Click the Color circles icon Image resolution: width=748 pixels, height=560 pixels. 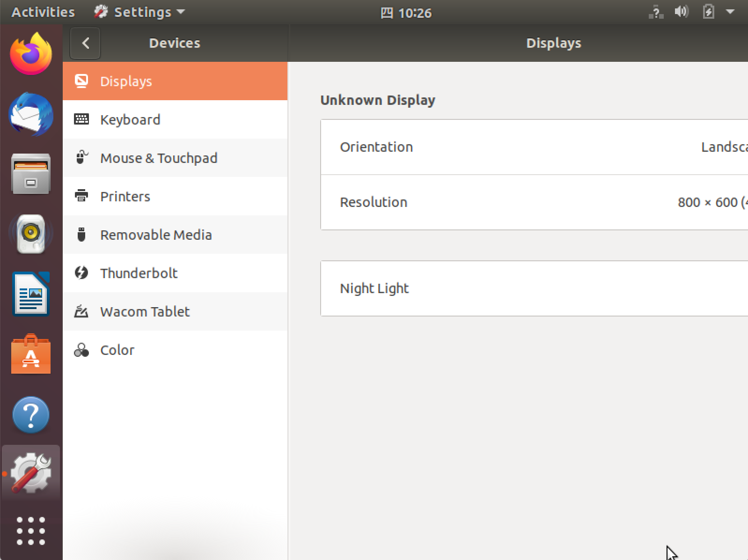tap(81, 350)
